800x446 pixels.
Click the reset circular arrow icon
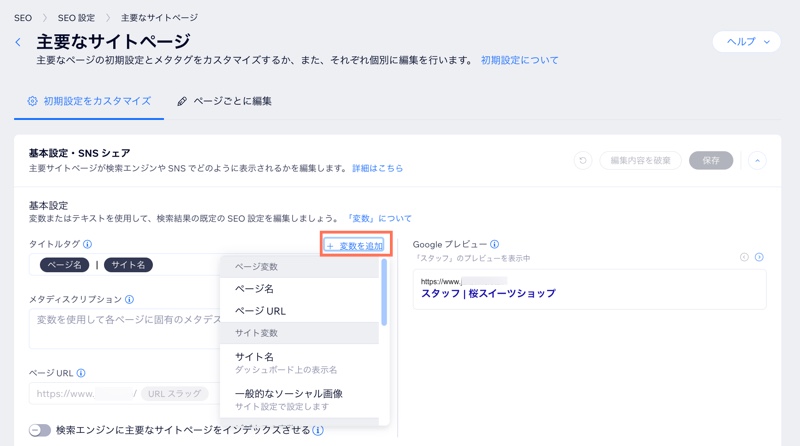click(583, 160)
